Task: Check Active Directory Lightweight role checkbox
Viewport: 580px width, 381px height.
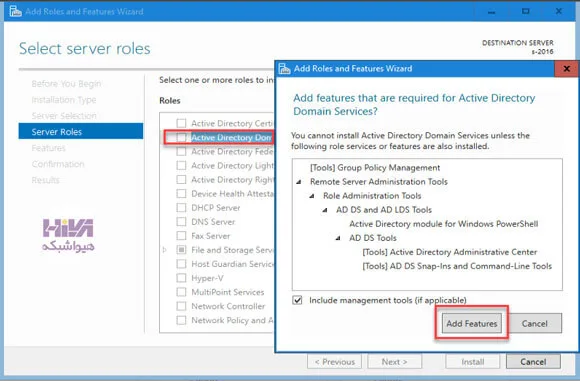Action: pyautogui.click(x=181, y=166)
